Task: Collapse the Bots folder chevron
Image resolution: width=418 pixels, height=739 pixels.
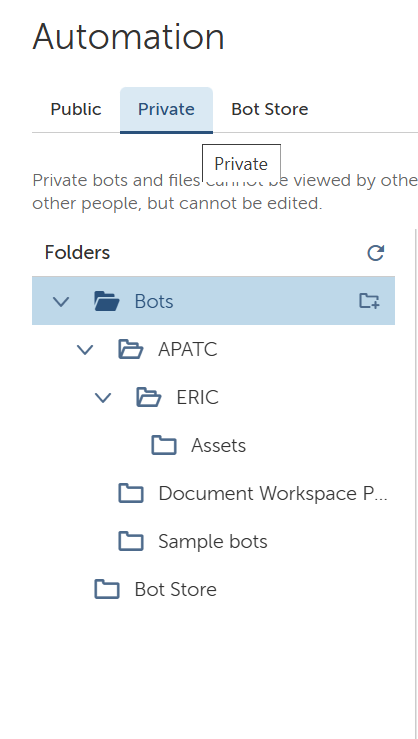Action: (x=61, y=301)
